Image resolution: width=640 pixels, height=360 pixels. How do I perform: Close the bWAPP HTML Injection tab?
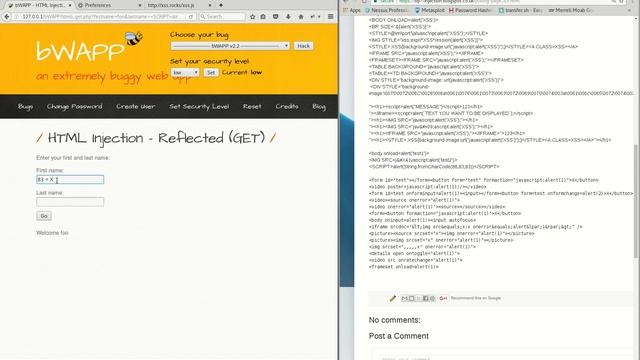coord(70,5)
